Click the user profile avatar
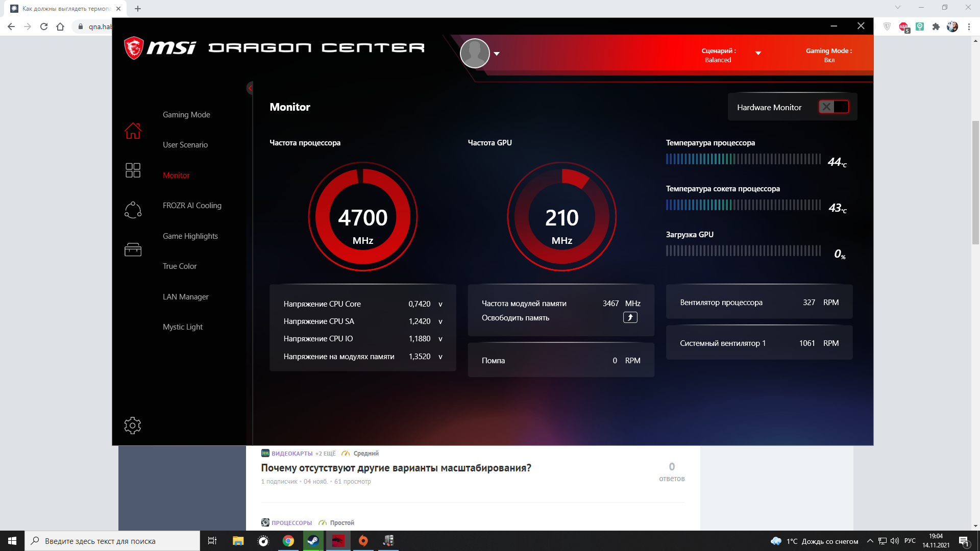This screenshot has height=551, width=980. [475, 53]
